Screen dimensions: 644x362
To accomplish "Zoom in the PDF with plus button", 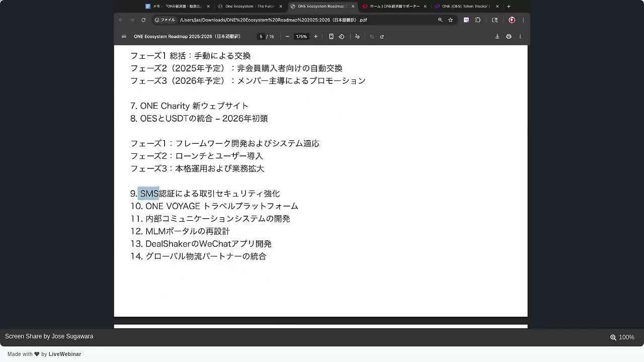I will [316, 37].
